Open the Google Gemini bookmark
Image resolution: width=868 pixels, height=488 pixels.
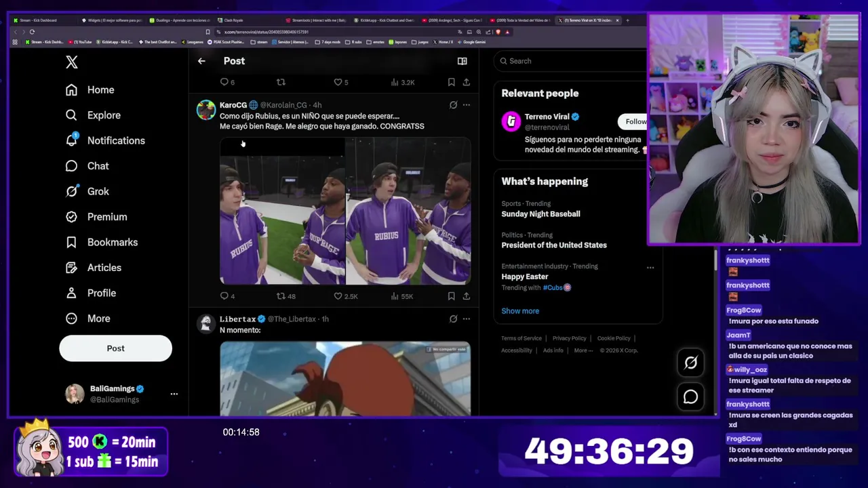point(471,42)
